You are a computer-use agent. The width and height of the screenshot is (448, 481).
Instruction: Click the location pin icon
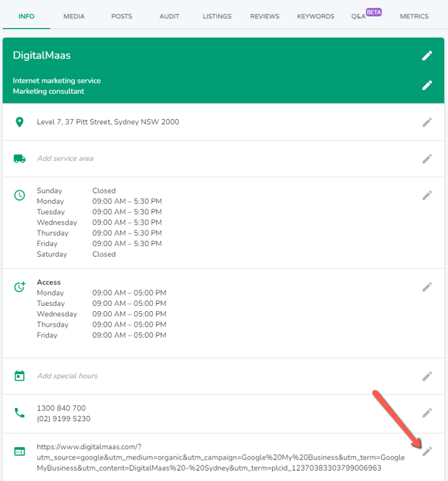20,122
